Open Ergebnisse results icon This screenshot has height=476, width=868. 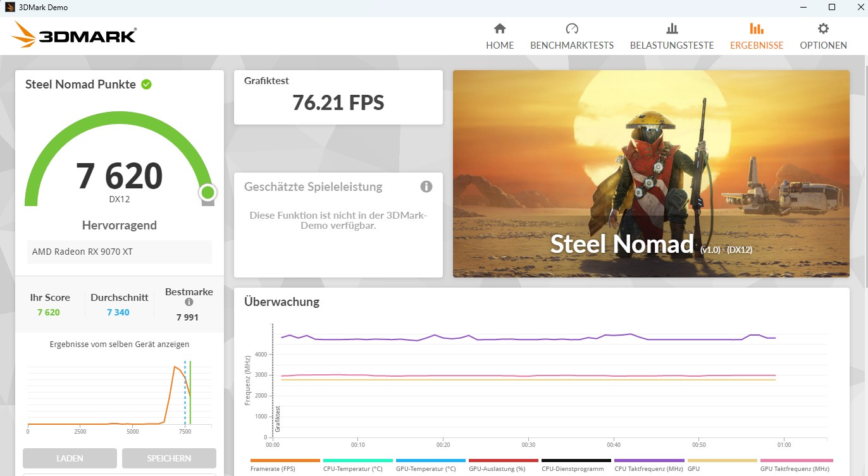(x=757, y=28)
